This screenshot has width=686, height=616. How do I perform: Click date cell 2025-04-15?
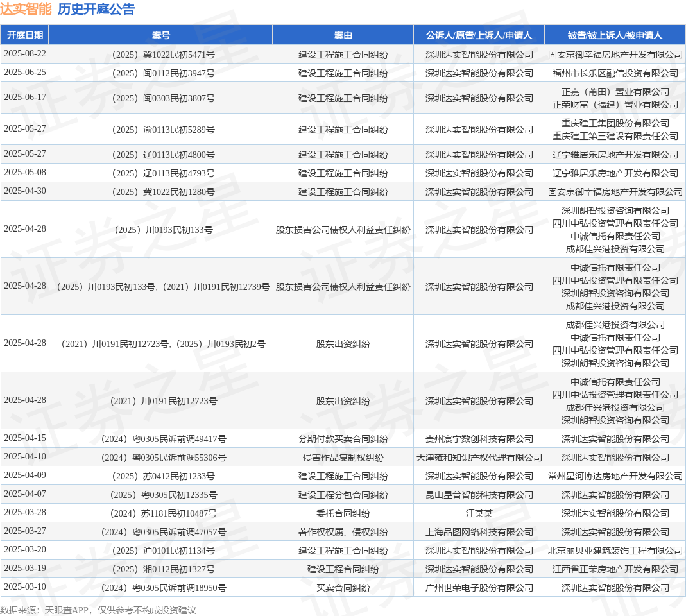pos(25,438)
